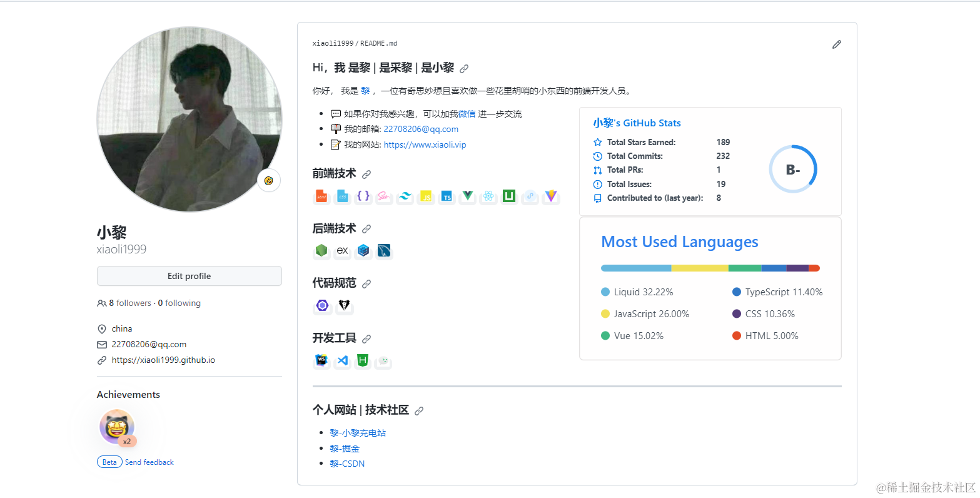
Task: Click the README pencil edit icon
Action: [x=837, y=44]
